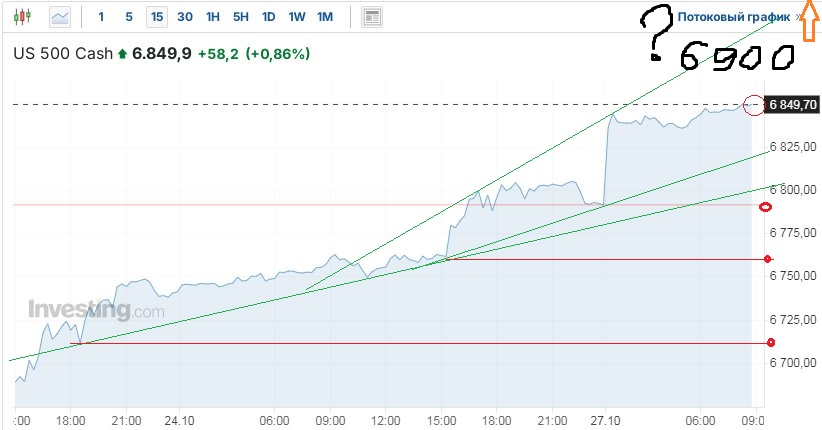Image resolution: width=822 pixels, height=430 pixels.
Task: Click the red circle around current price
Action: pyautogui.click(x=753, y=105)
